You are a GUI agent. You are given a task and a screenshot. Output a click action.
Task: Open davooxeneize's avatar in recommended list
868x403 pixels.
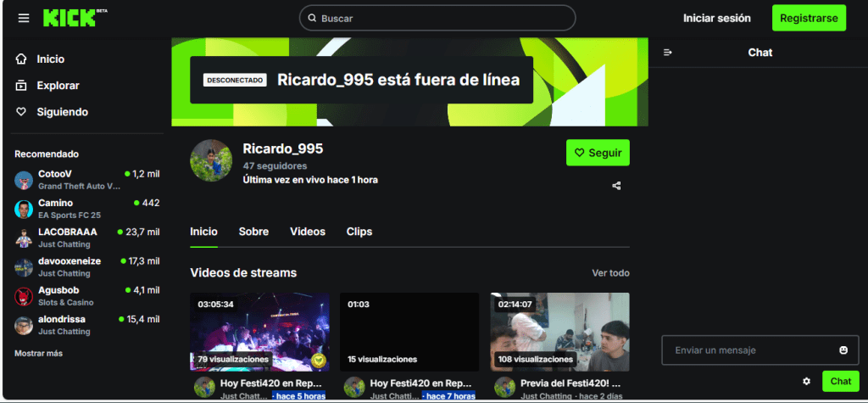point(24,267)
